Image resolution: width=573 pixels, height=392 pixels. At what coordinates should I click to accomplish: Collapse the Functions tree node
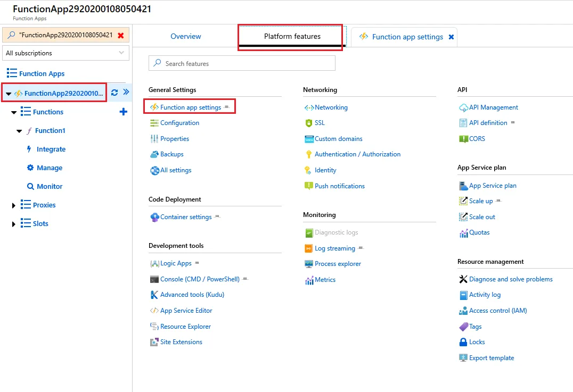[14, 112]
